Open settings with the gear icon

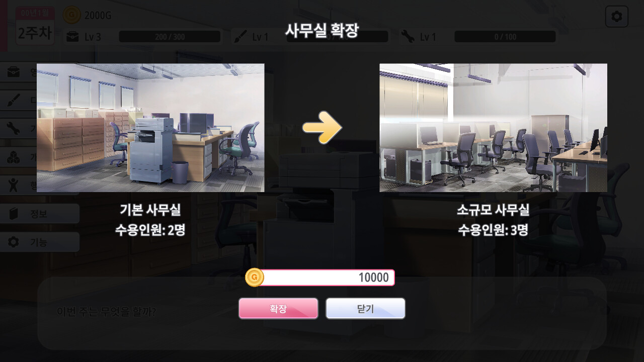tap(617, 17)
